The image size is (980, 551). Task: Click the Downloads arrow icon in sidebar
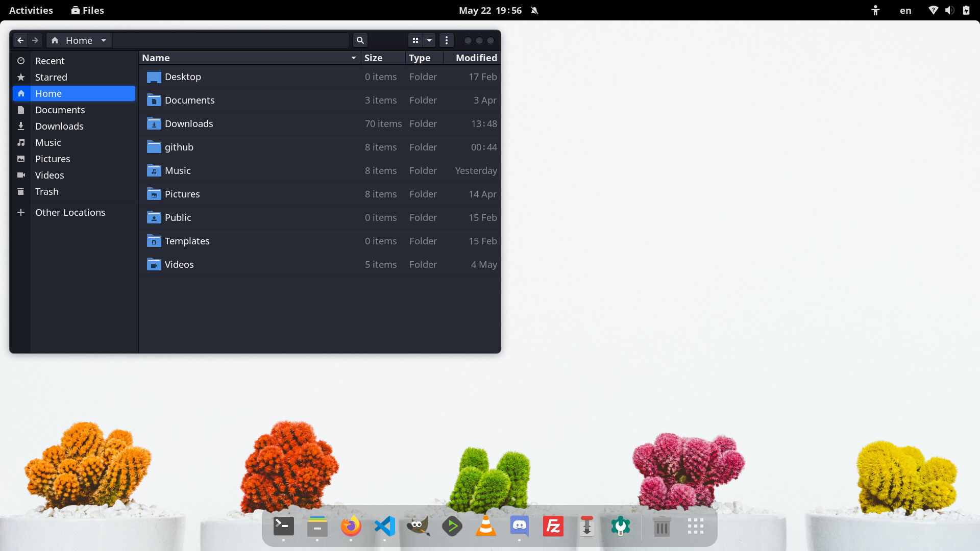tap(21, 126)
